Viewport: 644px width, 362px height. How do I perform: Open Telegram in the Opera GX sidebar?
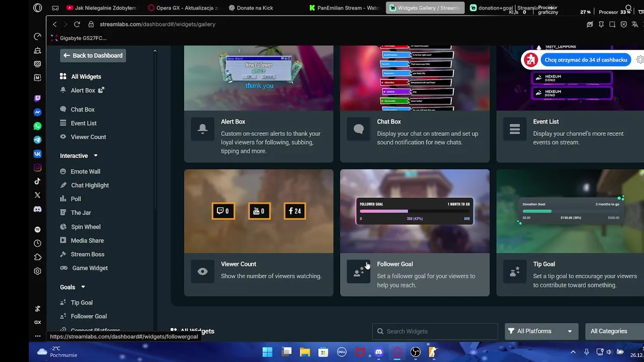(x=38, y=140)
